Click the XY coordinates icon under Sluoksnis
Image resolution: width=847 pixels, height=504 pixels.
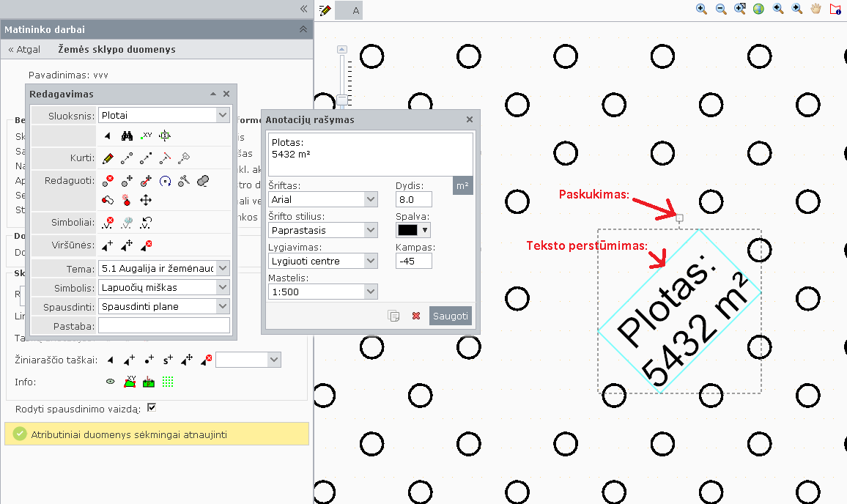(x=146, y=136)
